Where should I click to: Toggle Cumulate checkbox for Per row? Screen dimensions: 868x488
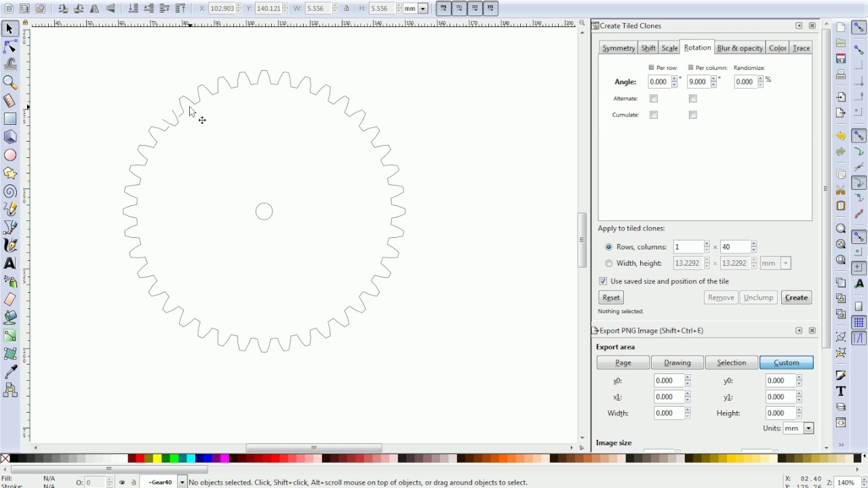[x=654, y=115]
